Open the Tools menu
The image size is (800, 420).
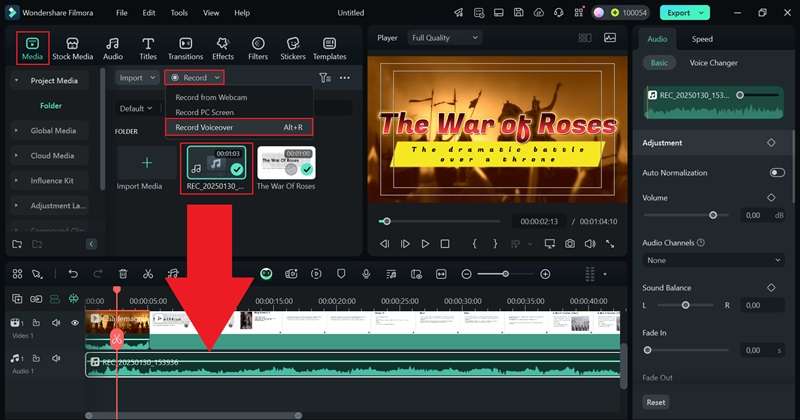179,13
